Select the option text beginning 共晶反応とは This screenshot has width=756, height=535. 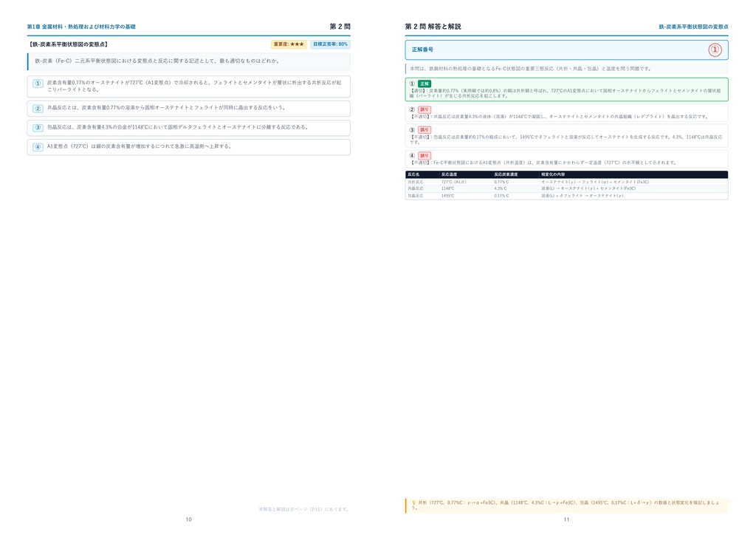167,108
